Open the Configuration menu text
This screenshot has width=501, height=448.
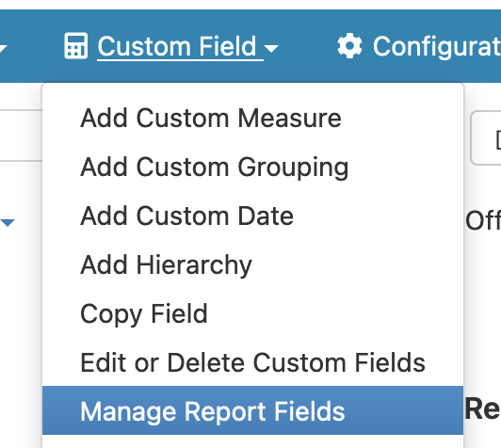pos(437,47)
